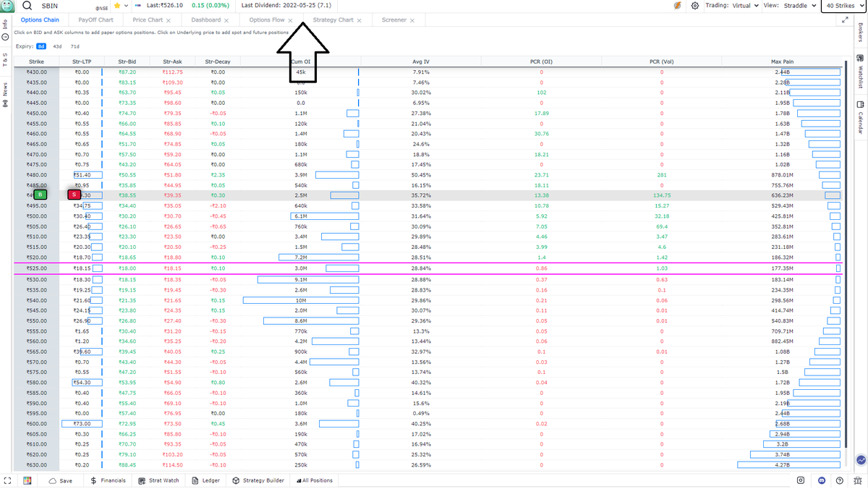Switch to the Strategy Chart tab
The width and height of the screenshot is (868, 489).
(x=333, y=20)
